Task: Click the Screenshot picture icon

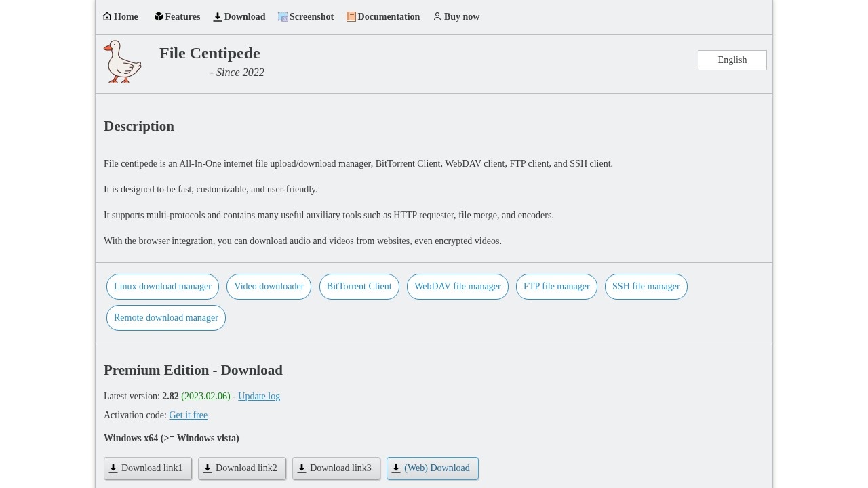Action: click(x=283, y=17)
